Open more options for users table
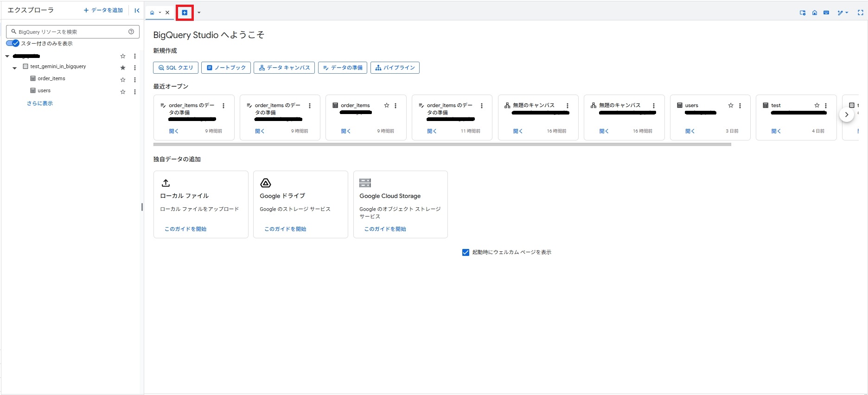Screen dimensions: 868x395 click(x=135, y=92)
